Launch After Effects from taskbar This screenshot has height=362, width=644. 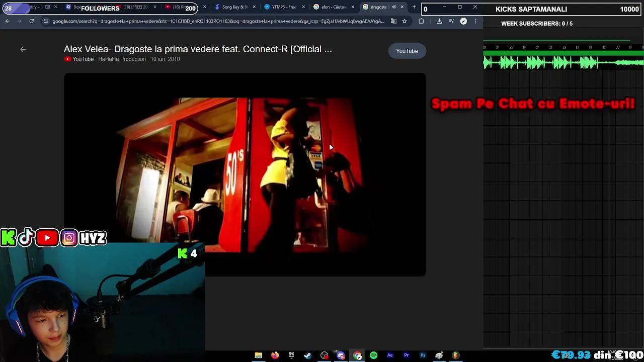pyautogui.click(x=390, y=355)
